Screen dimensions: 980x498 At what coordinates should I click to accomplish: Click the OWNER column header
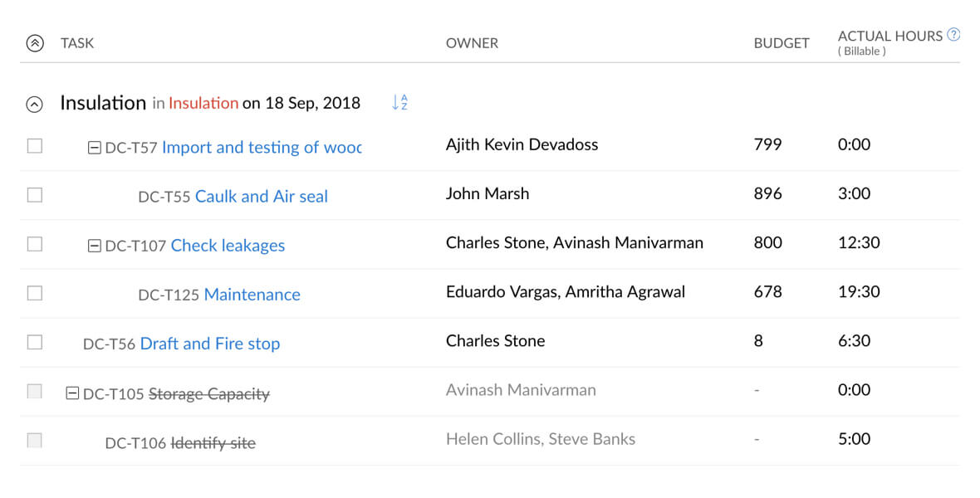coord(472,42)
